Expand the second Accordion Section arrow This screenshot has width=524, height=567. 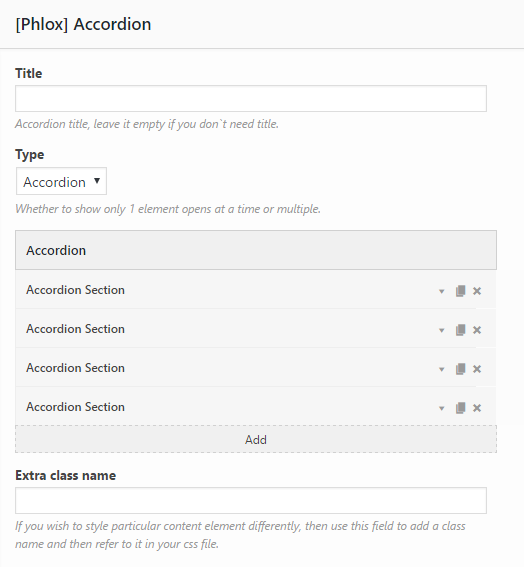pos(442,331)
